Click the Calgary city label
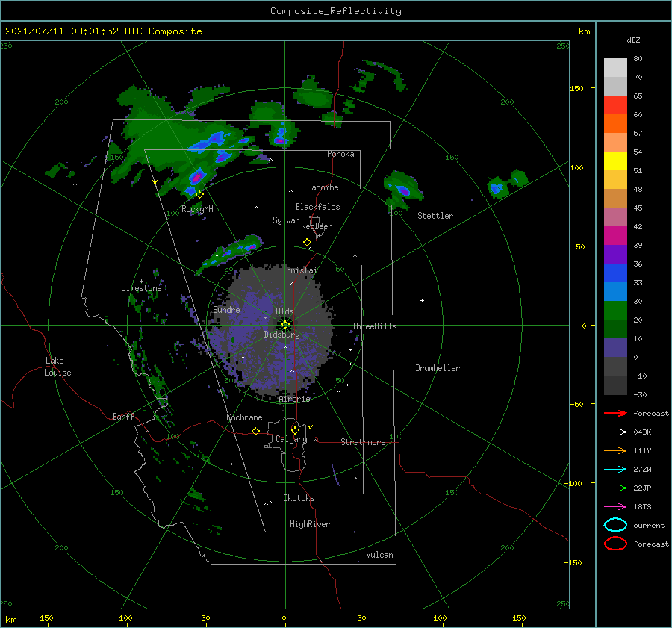Image resolution: width=672 pixels, height=628 pixels. click(x=291, y=439)
